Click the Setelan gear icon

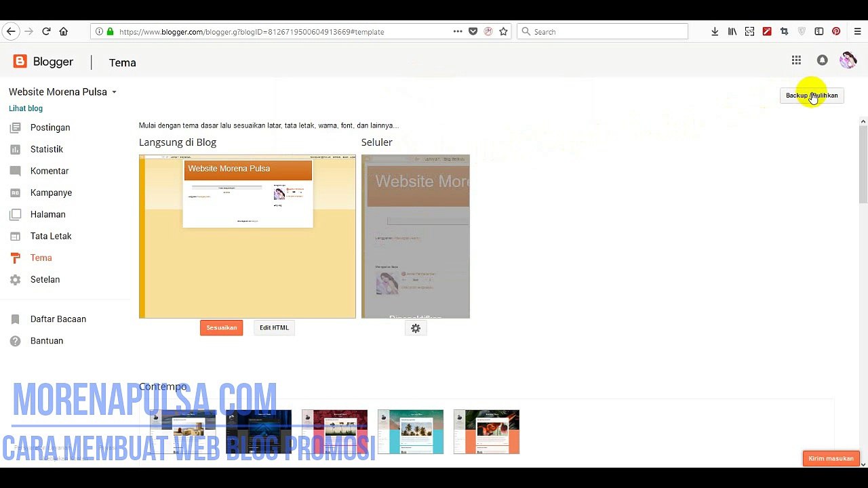coord(16,279)
